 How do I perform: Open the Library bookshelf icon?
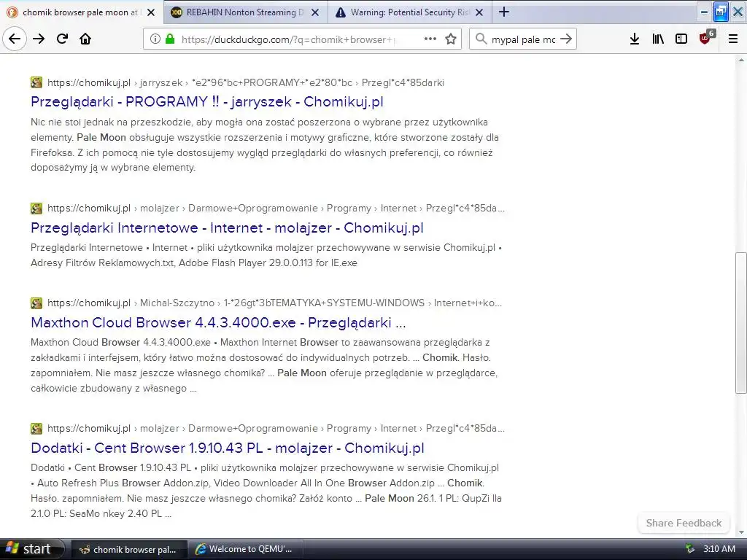(658, 39)
